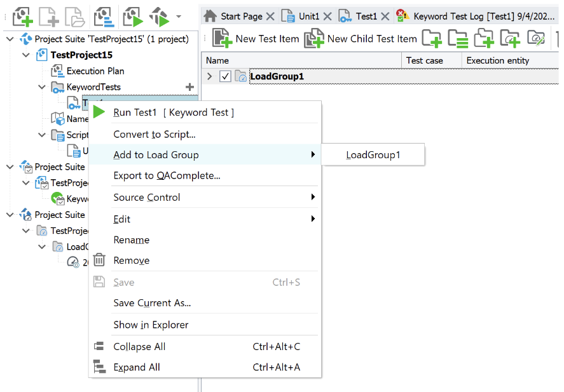This screenshot has width=564, height=392.
Task: Click the plus icon next to KeywordTests
Action: pyautogui.click(x=189, y=87)
